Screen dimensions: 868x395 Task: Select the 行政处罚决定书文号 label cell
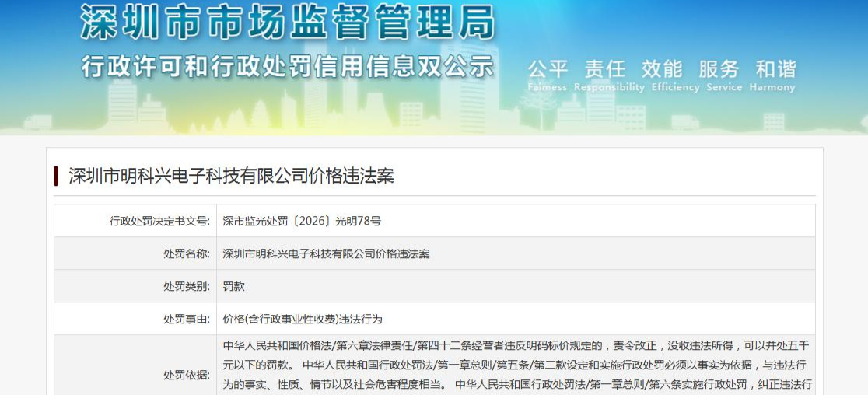click(x=135, y=222)
